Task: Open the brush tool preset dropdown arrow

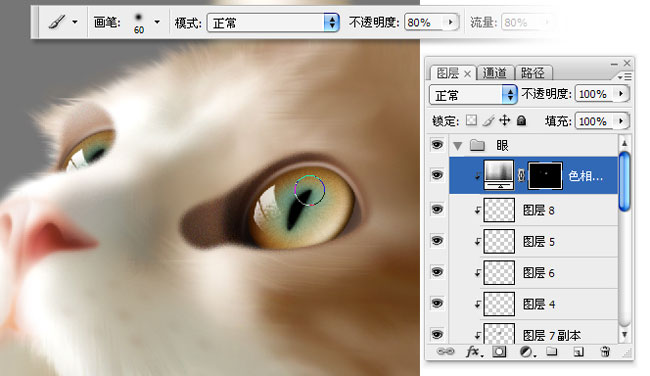Action: [x=75, y=22]
